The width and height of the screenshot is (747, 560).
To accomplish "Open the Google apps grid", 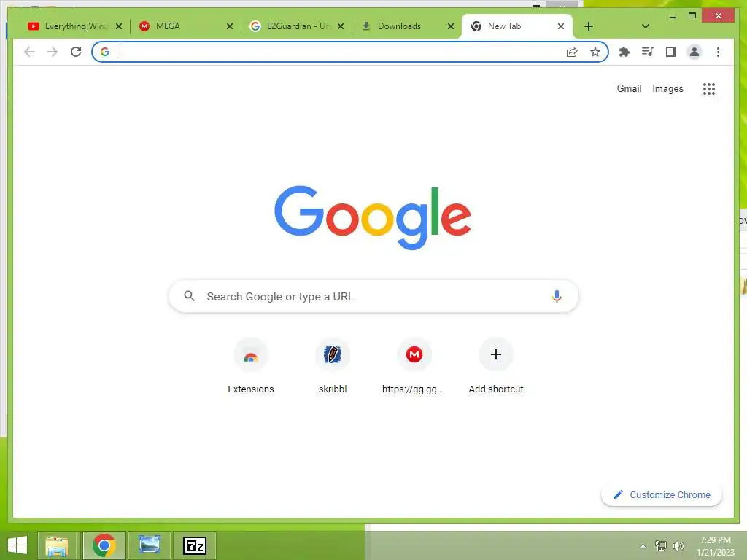I will [709, 88].
